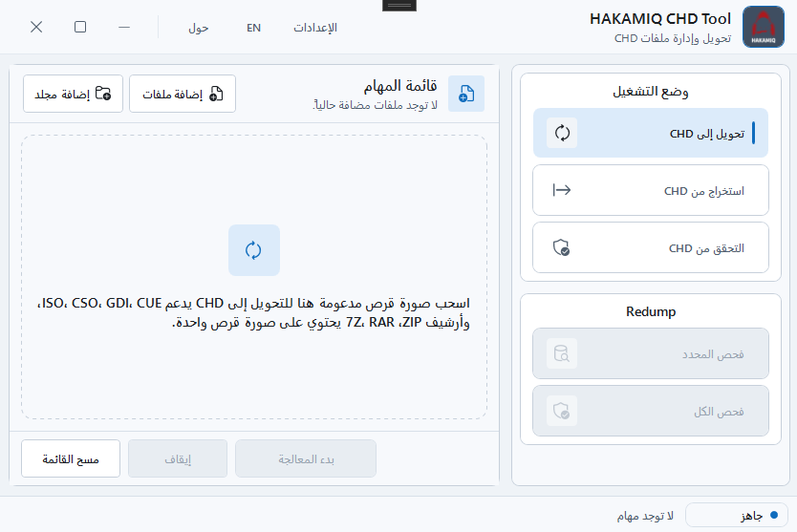
Task: Click the لا توجد ملفات مضافة حالياً subtitle
Action: [x=376, y=105]
